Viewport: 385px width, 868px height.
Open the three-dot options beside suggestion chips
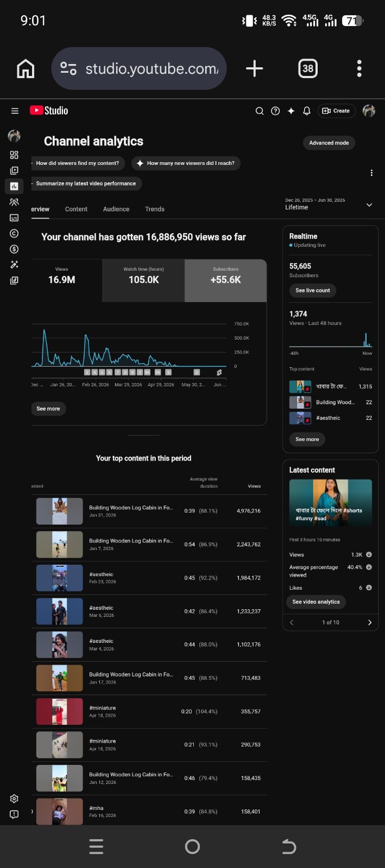pyautogui.click(x=371, y=173)
